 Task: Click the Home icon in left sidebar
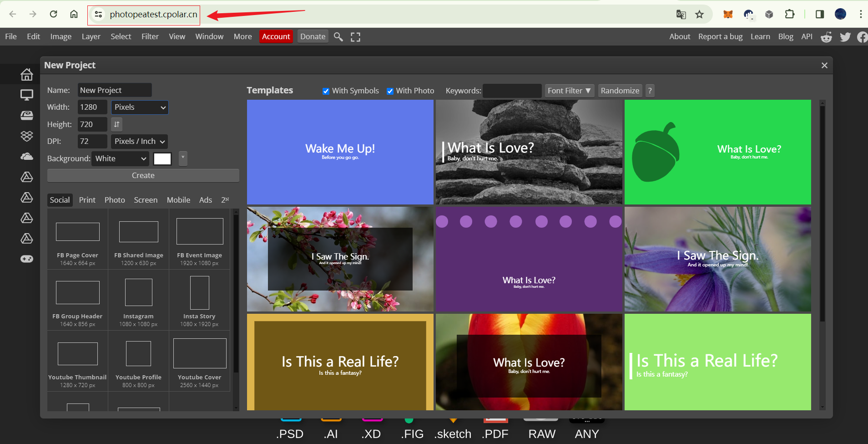(27, 74)
